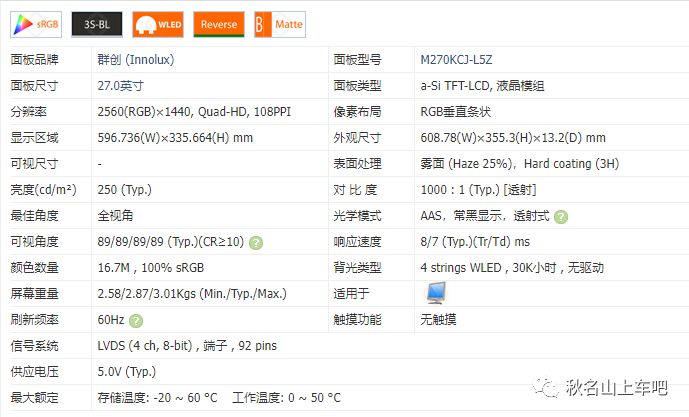Click the 最大额定 row label

click(x=35, y=398)
